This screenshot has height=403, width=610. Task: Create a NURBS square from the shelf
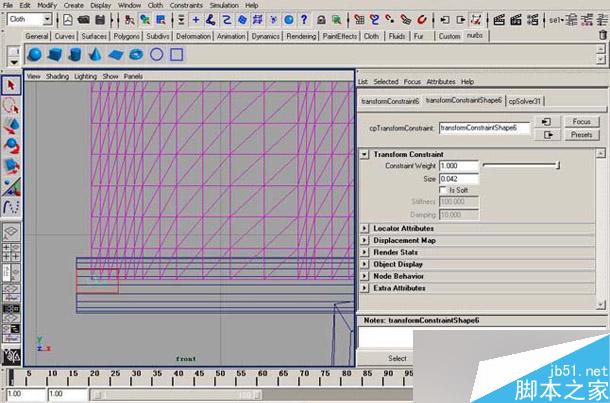pyautogui.click(x=177, y=54)
